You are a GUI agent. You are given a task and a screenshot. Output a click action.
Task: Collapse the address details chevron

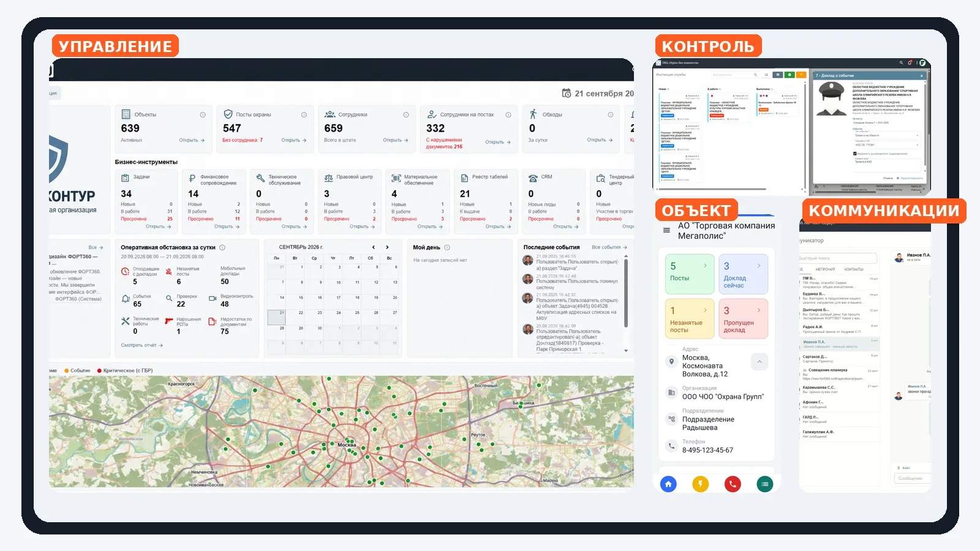759,362
